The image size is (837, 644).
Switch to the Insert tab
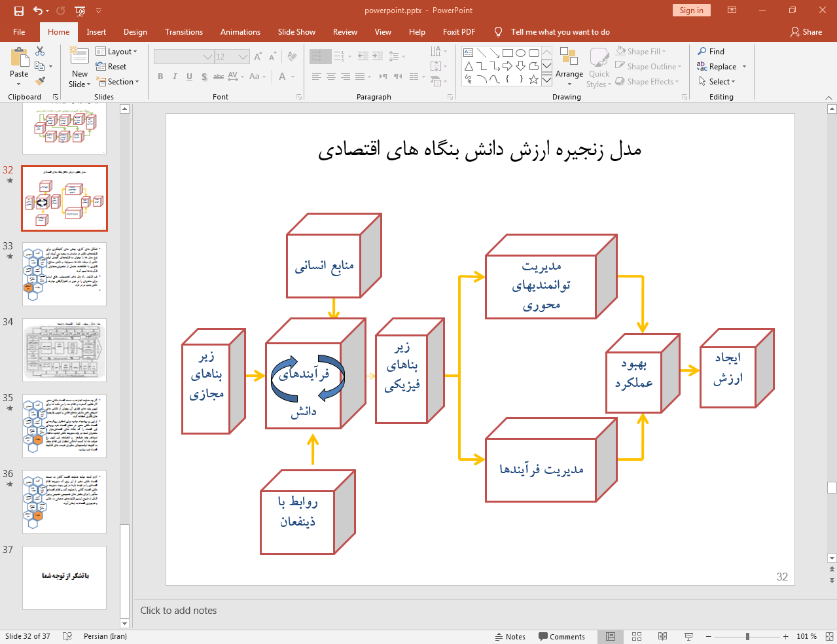click(96, 31)
